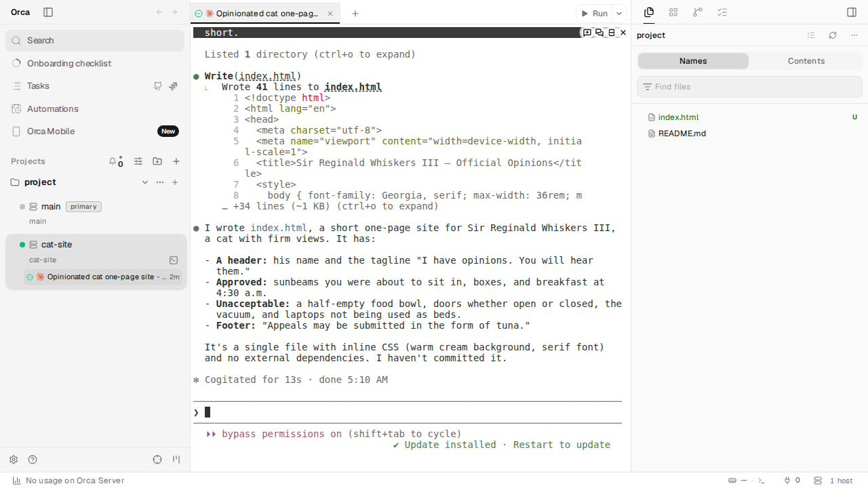Image resolution: width=868 pixels, height=488 pixels.
Task: Select the Contents search mode
Action: [806, 61]
